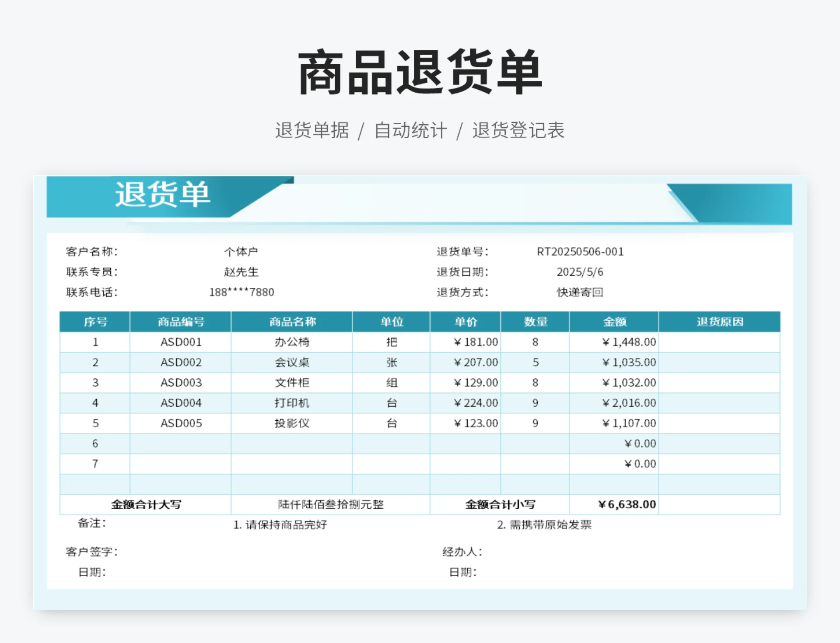Click the 经办人 label

pos(462,552)
